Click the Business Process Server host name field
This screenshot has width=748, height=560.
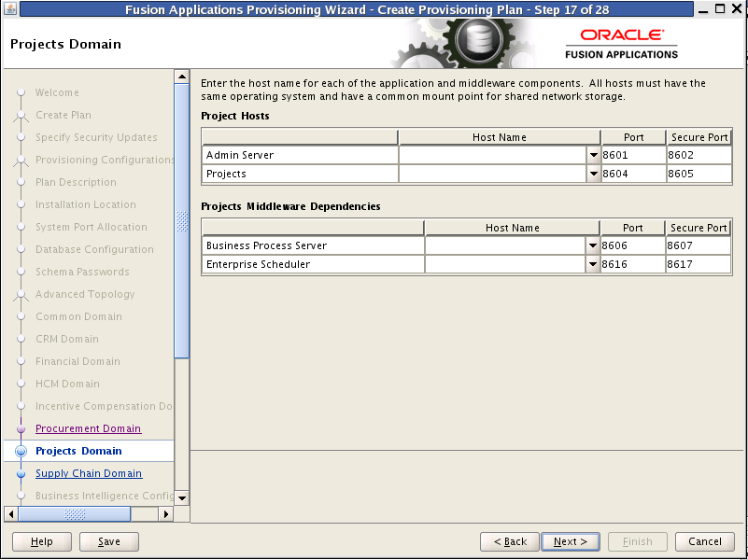click(505, 245)
